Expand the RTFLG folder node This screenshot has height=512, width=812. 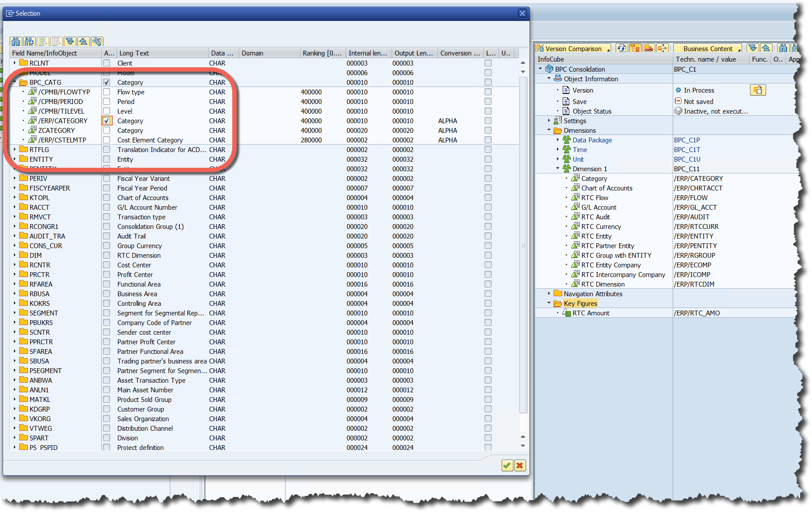[x=15, y=150]
